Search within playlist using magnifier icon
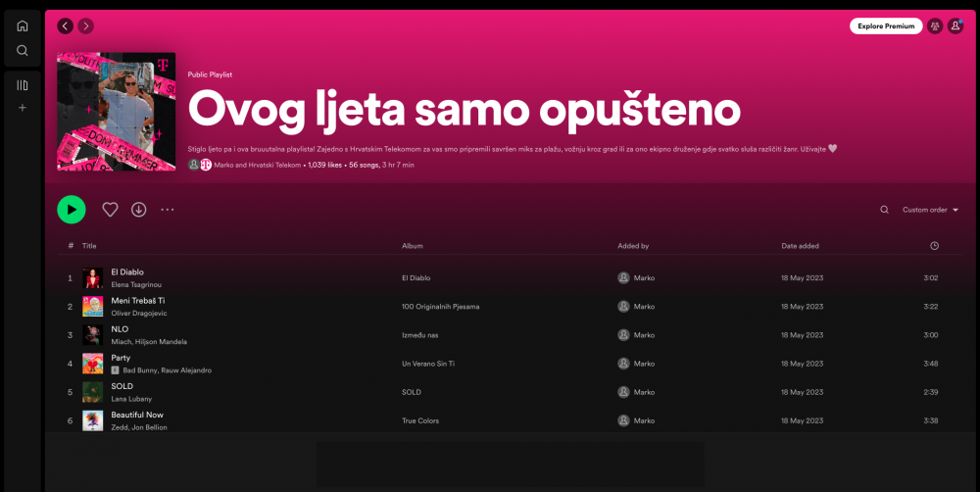This screenshot has width=980, height=492. click(x=884, y=210)
